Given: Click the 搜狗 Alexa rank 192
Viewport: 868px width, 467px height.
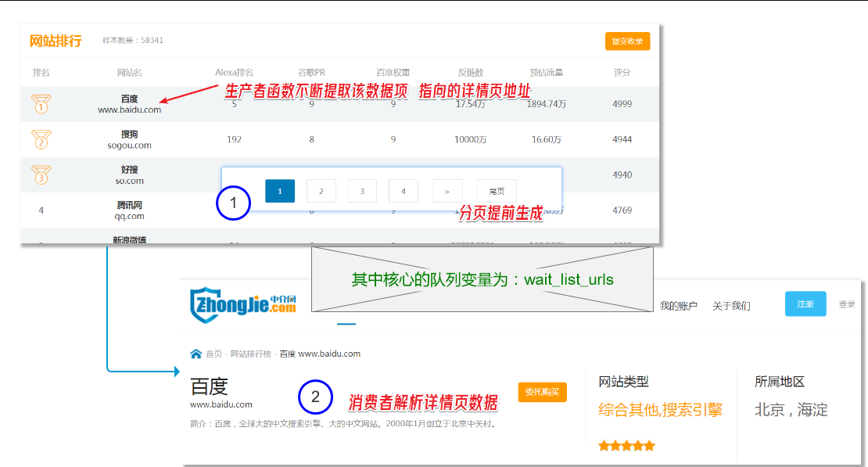Looking at the screenshot, I should (234, 139).
